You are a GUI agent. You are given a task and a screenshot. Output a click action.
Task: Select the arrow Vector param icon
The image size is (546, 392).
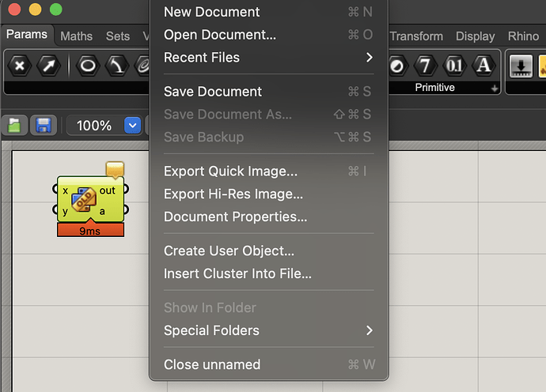49,66
